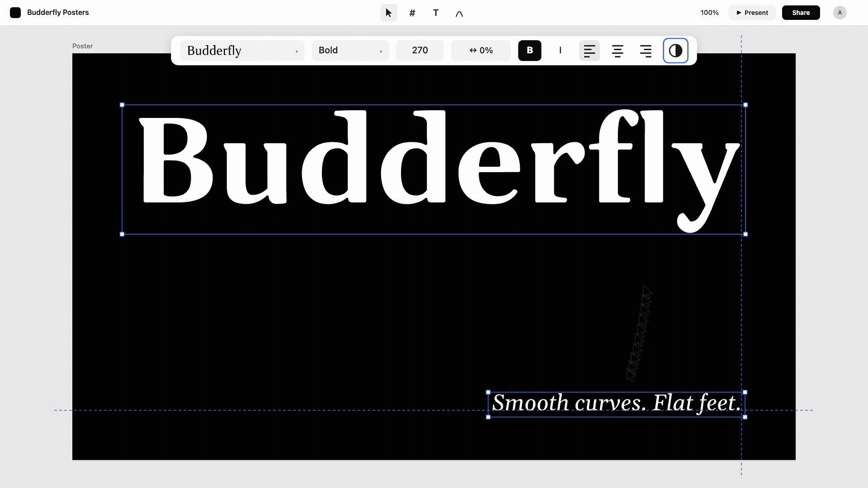Click the Budderfly Posters document title
Viewport: 868px width, 488px height.
tap(58, 13)
